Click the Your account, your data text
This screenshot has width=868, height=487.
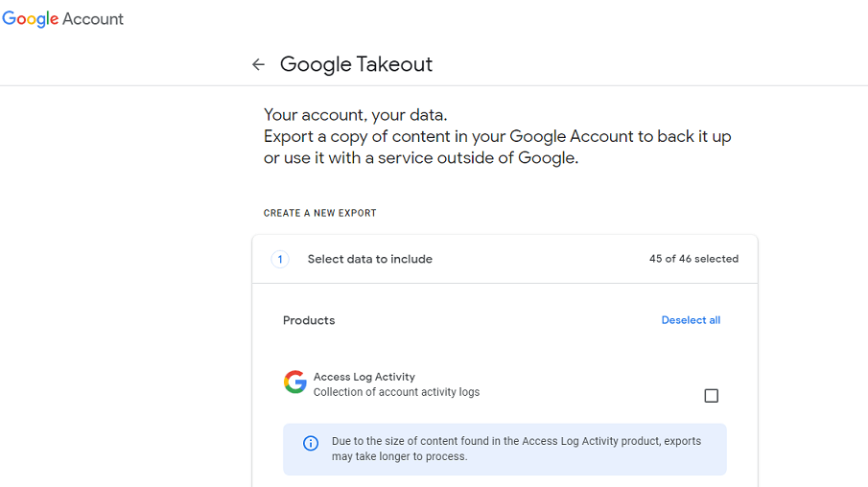coord(356,115)
